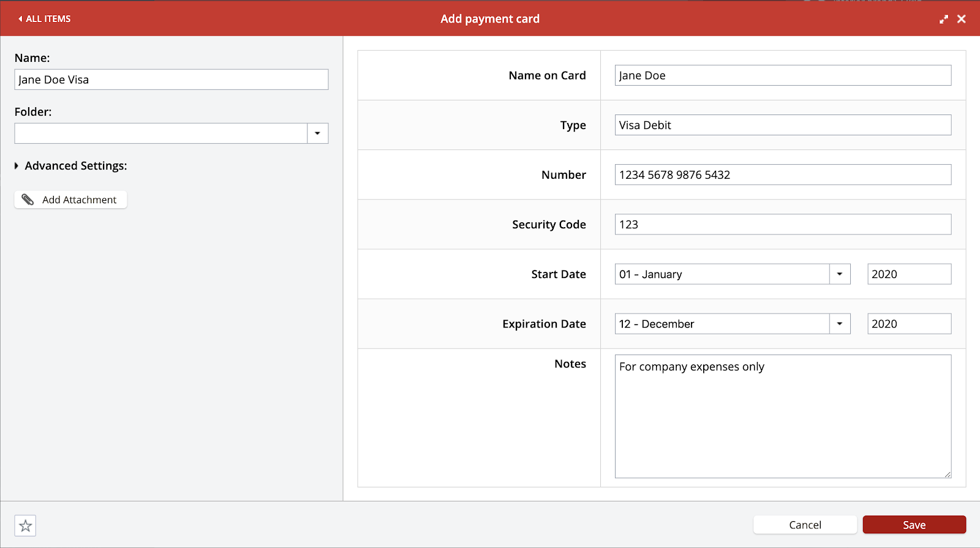Click the Expiration Date year field
Screen dimensions: 980x548
pos(910,324)
